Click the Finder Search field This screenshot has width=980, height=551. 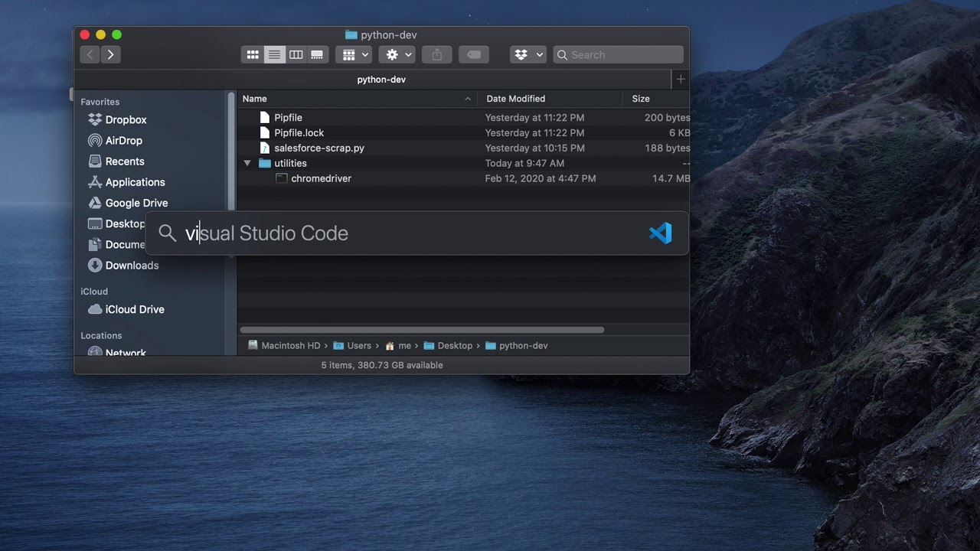click(x=618, y=54)
